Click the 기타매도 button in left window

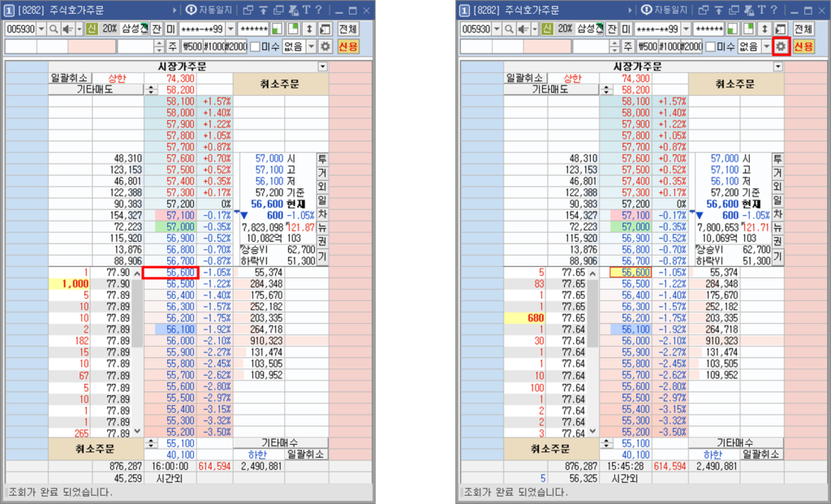pyautogui.click(x=96, y=89)
